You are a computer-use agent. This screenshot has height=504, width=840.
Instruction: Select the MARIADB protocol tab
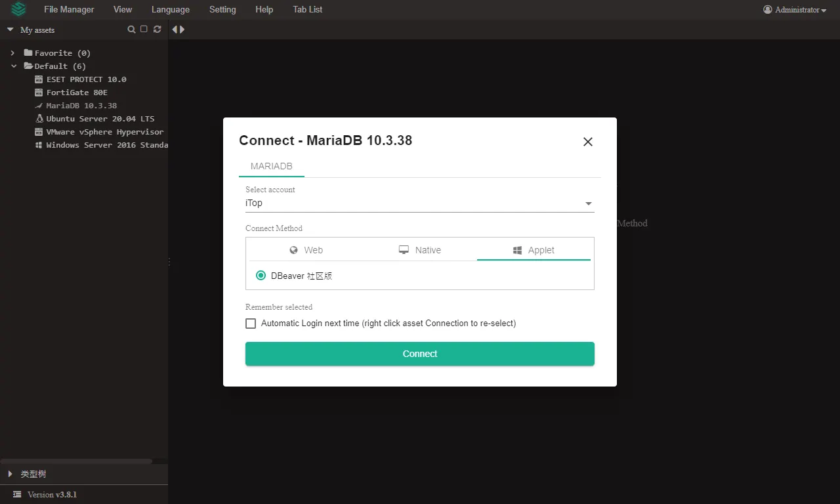pyautogui.click(x=271, y=167)
